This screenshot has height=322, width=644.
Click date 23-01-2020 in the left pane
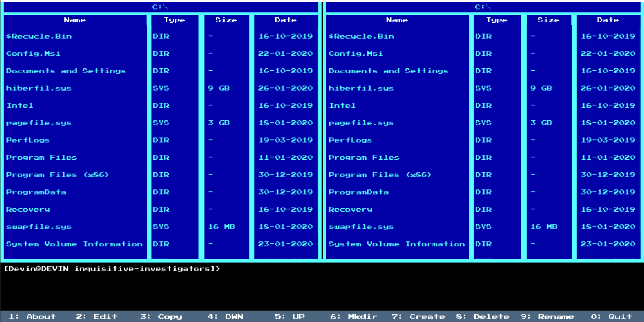point(286,244)
